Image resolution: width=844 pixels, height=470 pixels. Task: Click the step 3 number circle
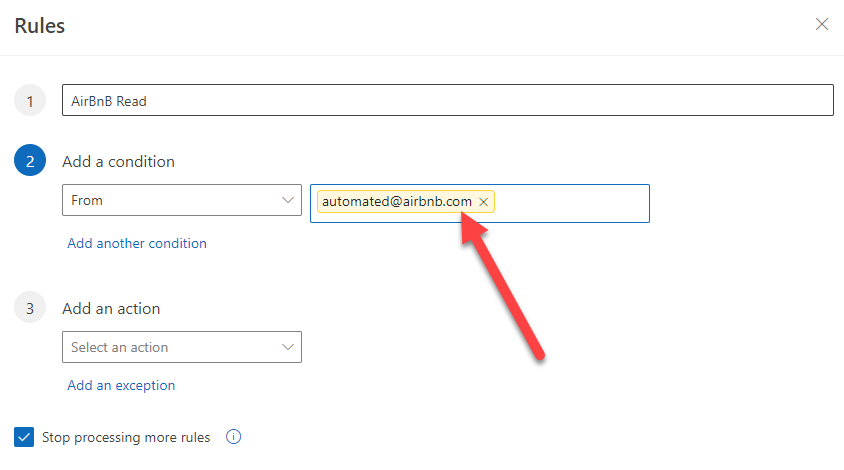pos(30,309)
